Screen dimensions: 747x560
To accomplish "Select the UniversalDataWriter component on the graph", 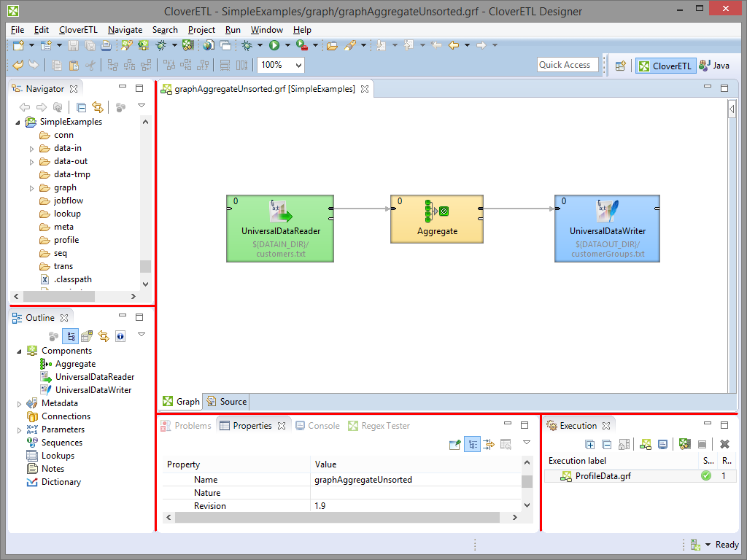I will coord(608,228).
